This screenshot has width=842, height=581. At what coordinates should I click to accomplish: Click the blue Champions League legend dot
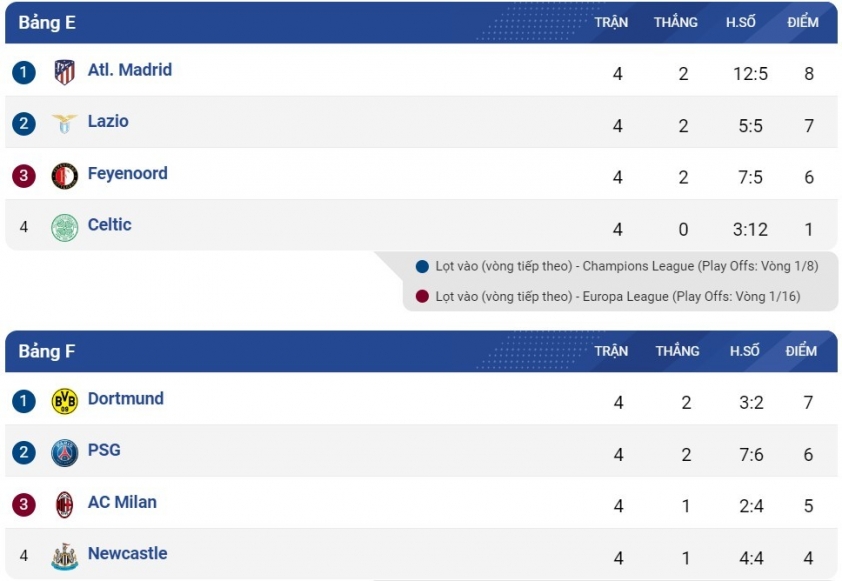pyautogui.click(x=422, y=266)
